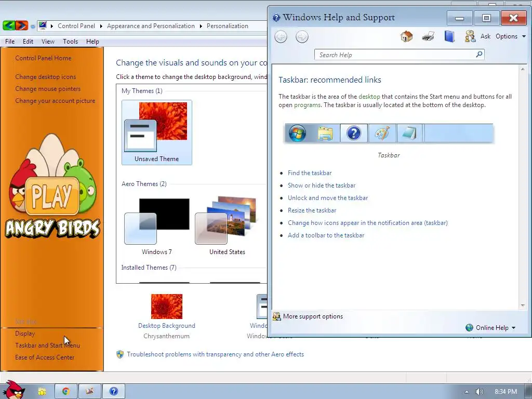Open the View menu

48,42
